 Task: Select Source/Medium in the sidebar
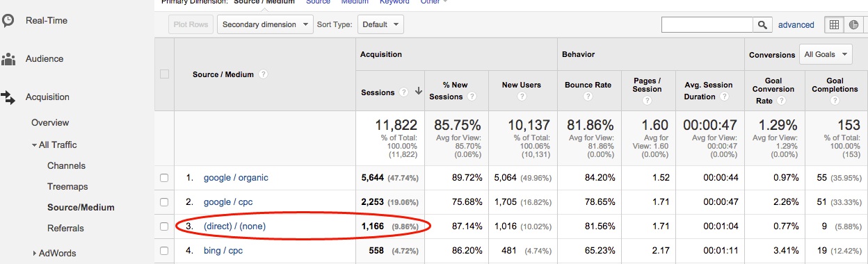tap(81, 208)
